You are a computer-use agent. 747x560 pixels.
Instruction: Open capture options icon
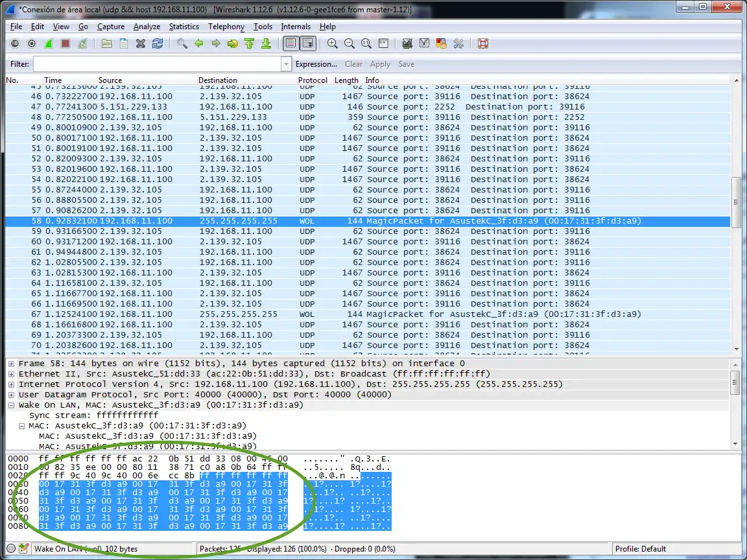pos(32,44)
